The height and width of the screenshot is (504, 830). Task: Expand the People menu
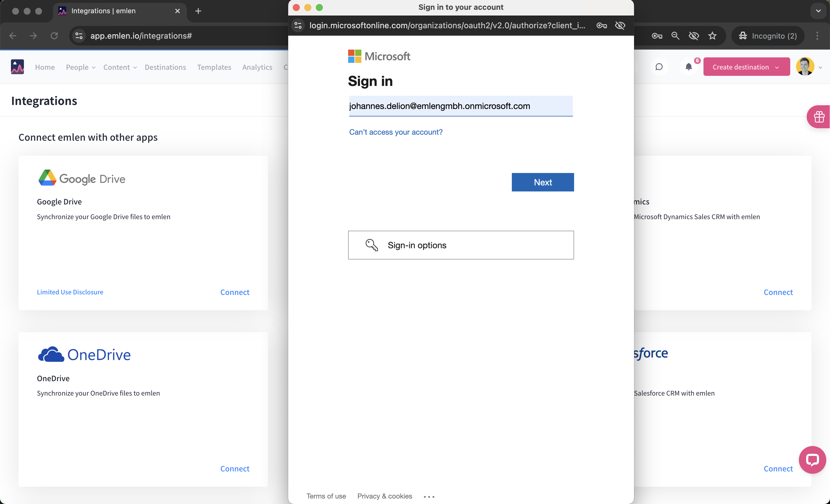(x=80, y=67)
